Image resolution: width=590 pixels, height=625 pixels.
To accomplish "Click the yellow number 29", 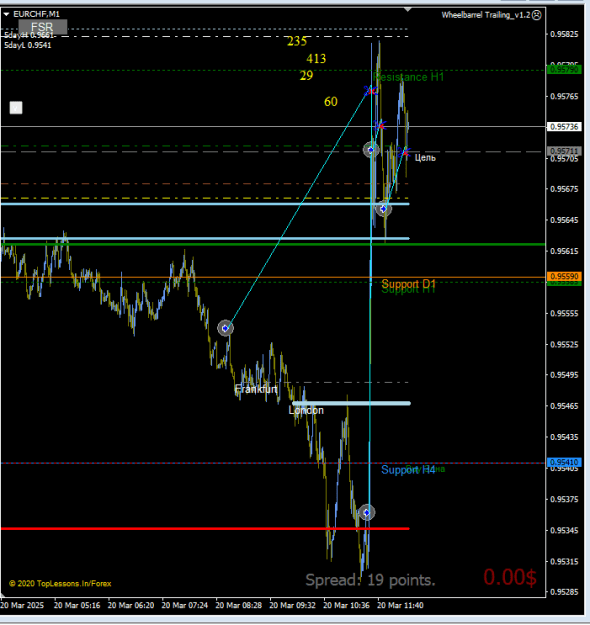I will click(x=307, y=75).
